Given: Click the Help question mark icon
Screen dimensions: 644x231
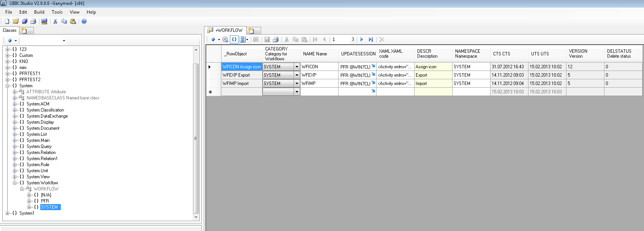Looking at the screenshot, I should pos(84,22).
